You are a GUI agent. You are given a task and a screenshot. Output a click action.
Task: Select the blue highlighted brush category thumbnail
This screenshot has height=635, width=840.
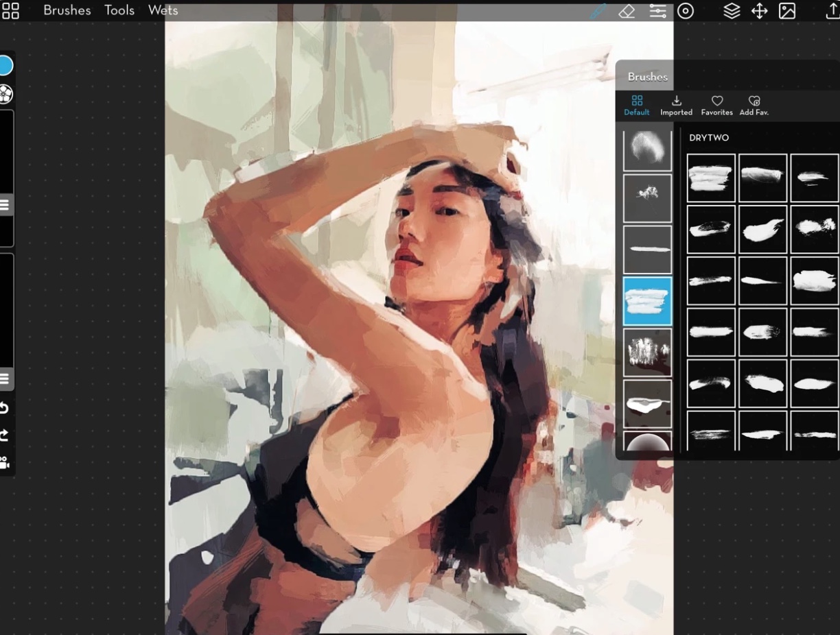coord(647,301)
